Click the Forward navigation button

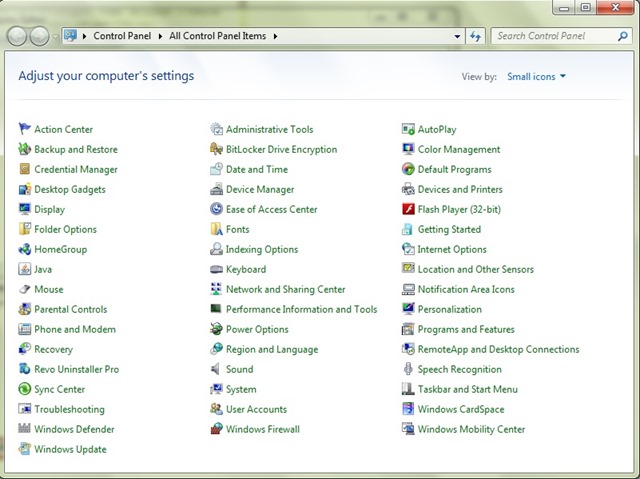click(x=40, y=36)
